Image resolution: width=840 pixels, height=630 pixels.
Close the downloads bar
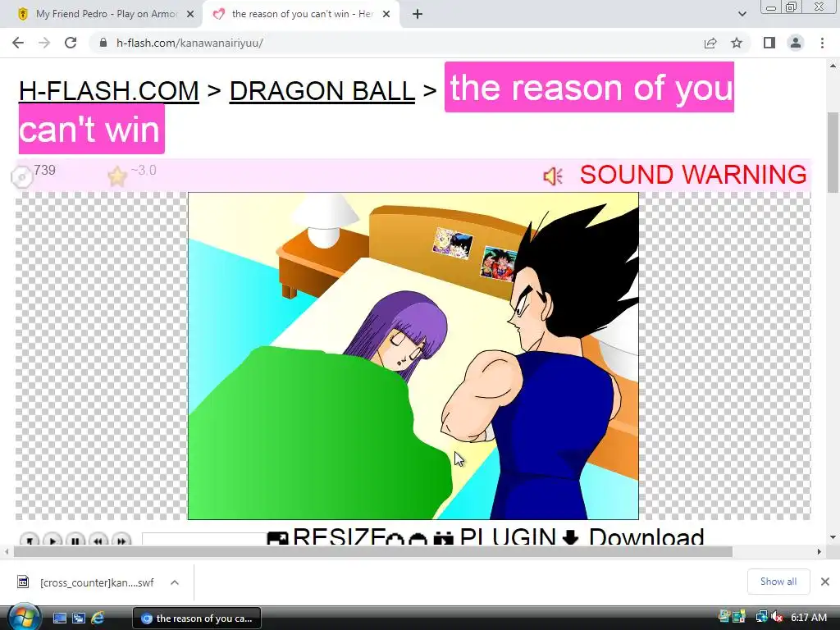tap(825, 582)
